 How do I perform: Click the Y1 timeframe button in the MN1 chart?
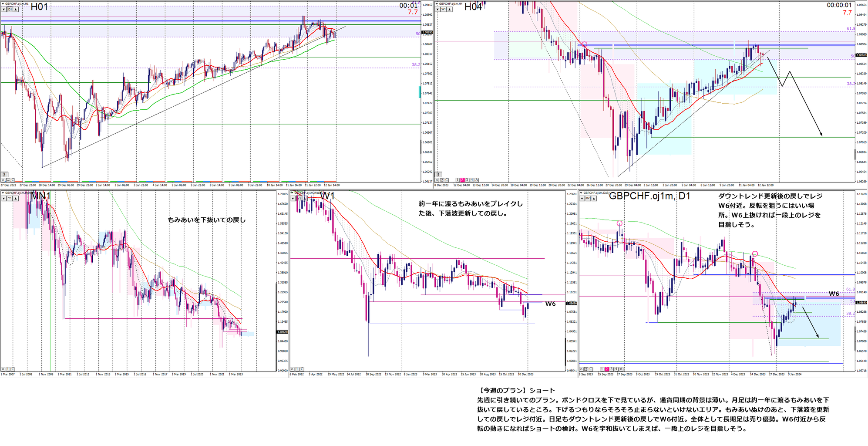click(10, 198)
